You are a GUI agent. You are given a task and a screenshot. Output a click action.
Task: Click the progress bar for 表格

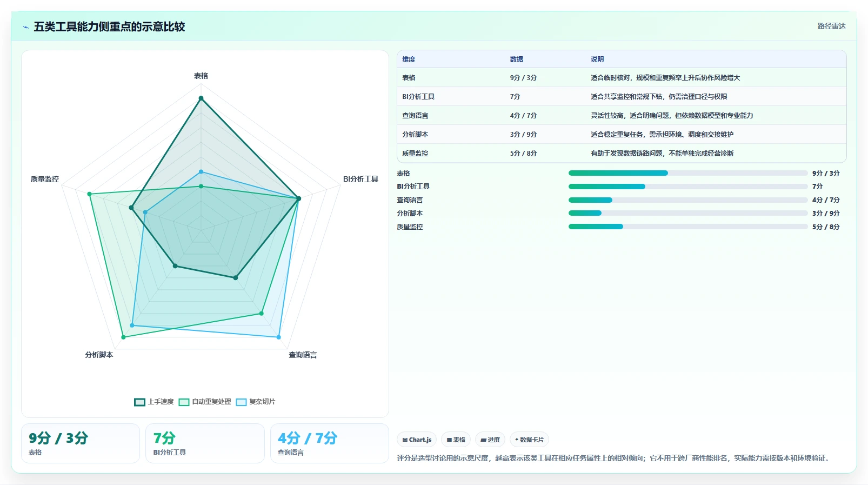(x=688, y=173)
